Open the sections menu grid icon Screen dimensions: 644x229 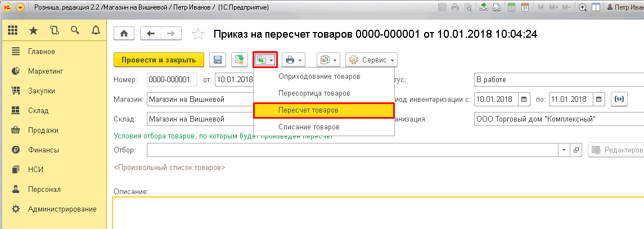tap(13, 30)
